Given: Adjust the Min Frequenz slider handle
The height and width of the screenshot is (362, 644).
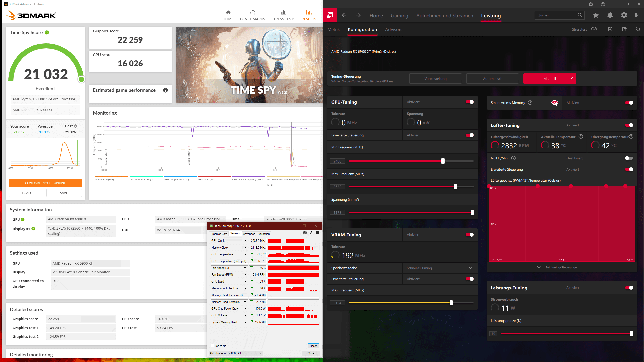Looking at the screenshot, I should (443, 161).
